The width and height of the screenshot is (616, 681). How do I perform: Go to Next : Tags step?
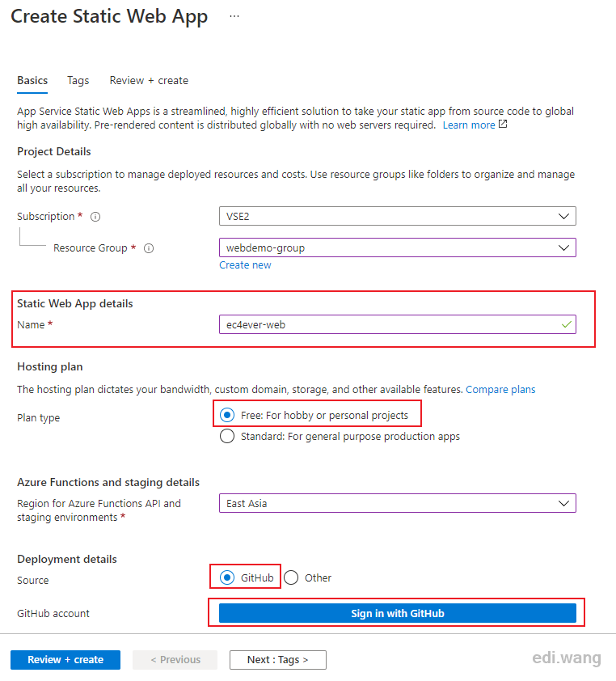tap(278, 660)
